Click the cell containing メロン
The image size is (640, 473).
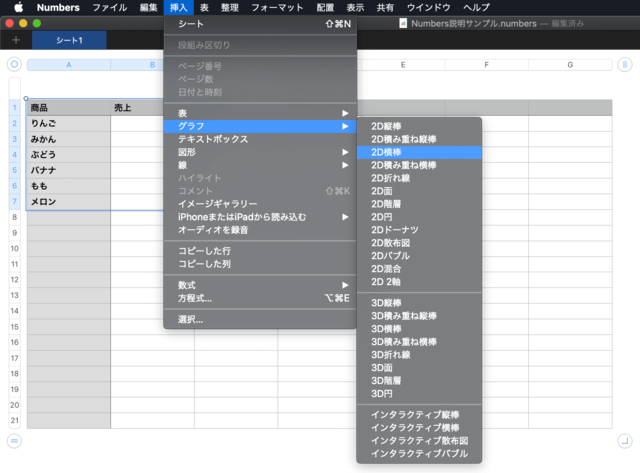tap(69, 202)
